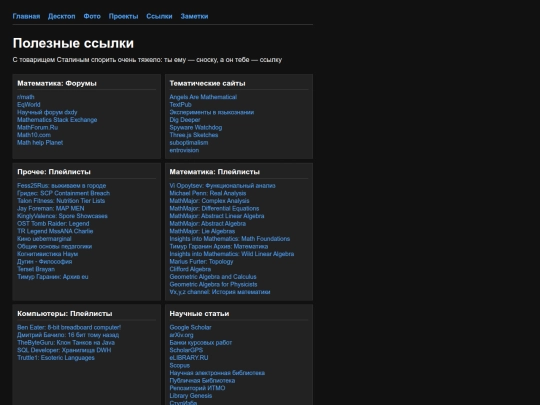The height and width of the screenshot is (405, 540).
Task: Open SCP Containment Breach playlist link
Action: [63, 193]
